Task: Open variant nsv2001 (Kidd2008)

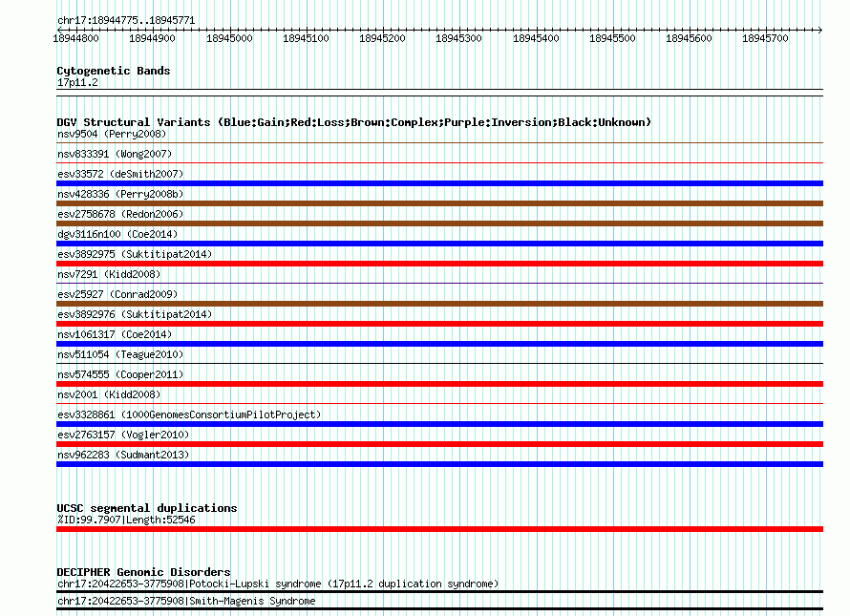Action: (x=109, y=394)
